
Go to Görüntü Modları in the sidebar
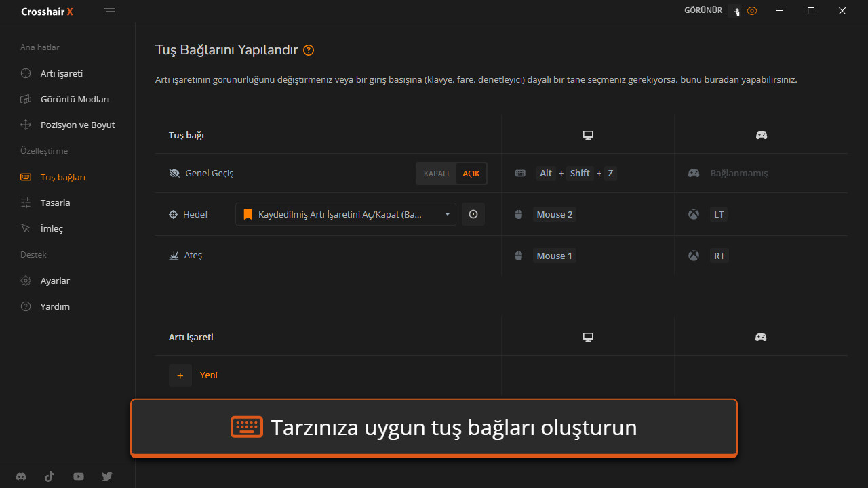[x=75, y=99]
